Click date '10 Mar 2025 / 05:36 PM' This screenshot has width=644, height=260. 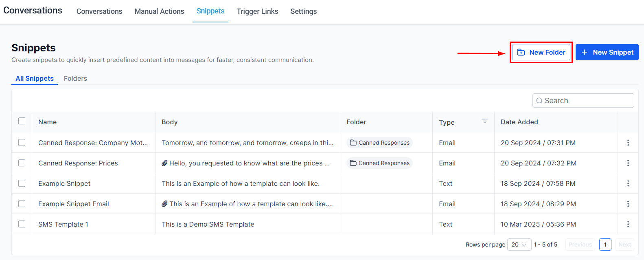coord(538,224)
